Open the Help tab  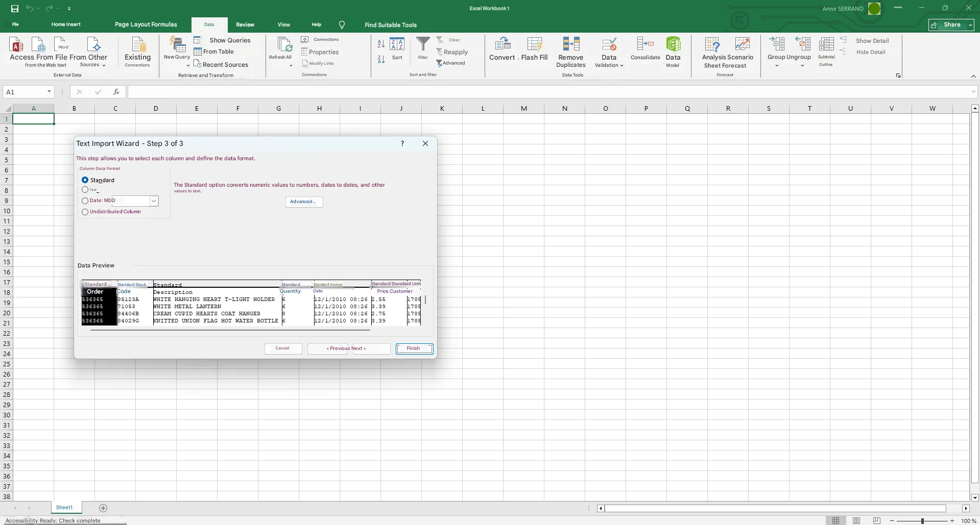pyautogui.click(x=317, y=24)
